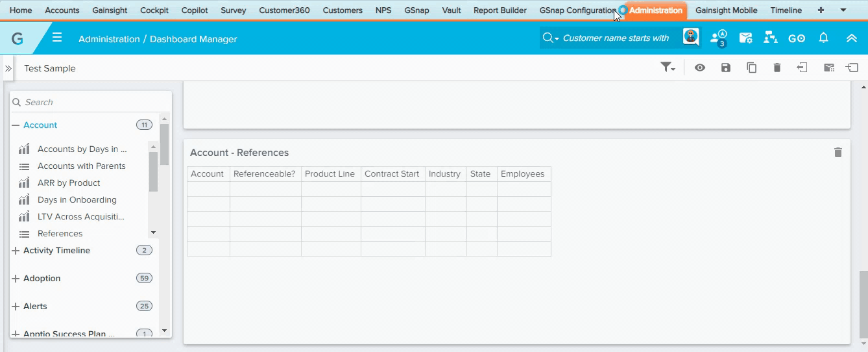The image size is (868, 352).
Task: Collapse the Account category
Action: coord(16,125)
